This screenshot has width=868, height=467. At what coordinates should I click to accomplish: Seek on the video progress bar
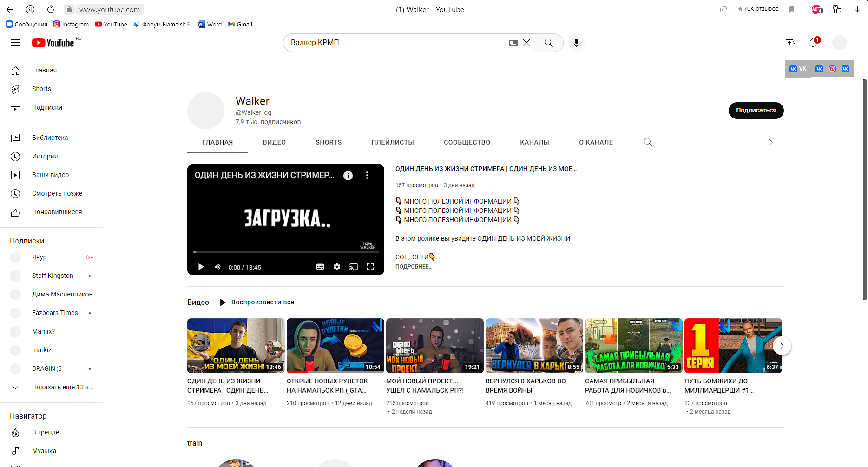pyautogui.click(x=286, y=252)
